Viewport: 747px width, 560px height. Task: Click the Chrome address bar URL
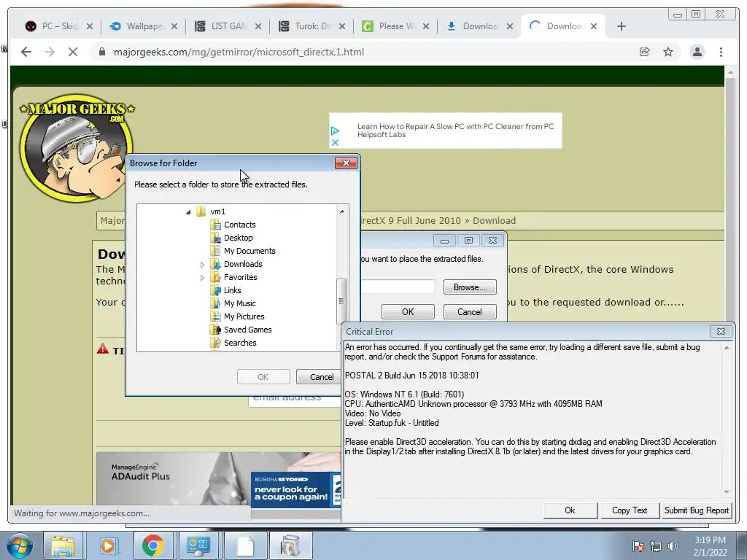(239, 52)
